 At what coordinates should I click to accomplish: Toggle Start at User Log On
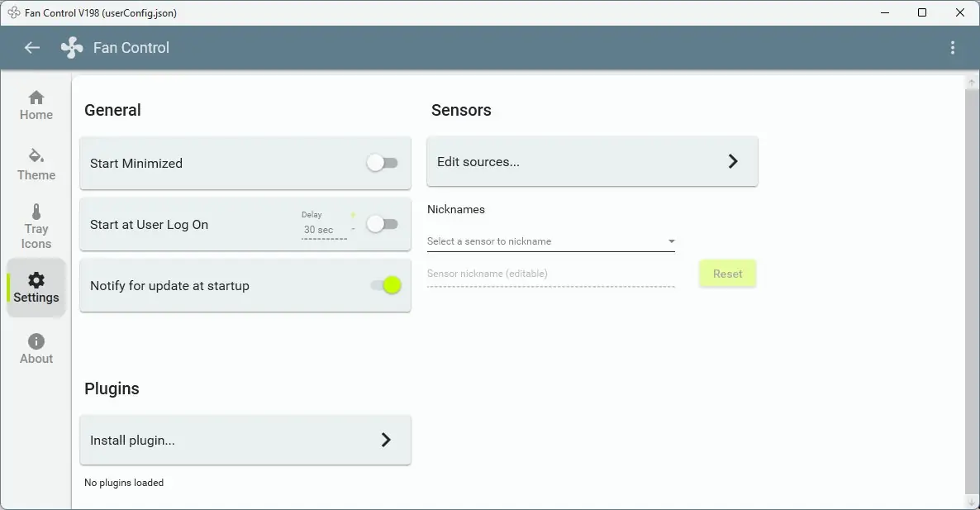383,224
